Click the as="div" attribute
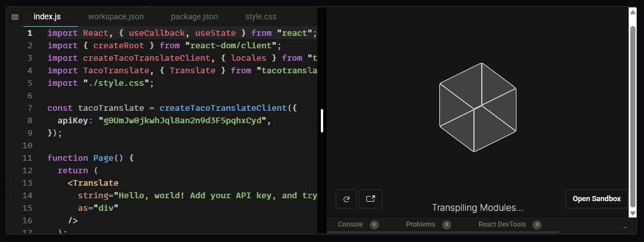This screenshot has height=242, width=644. [x=98, y=208]
